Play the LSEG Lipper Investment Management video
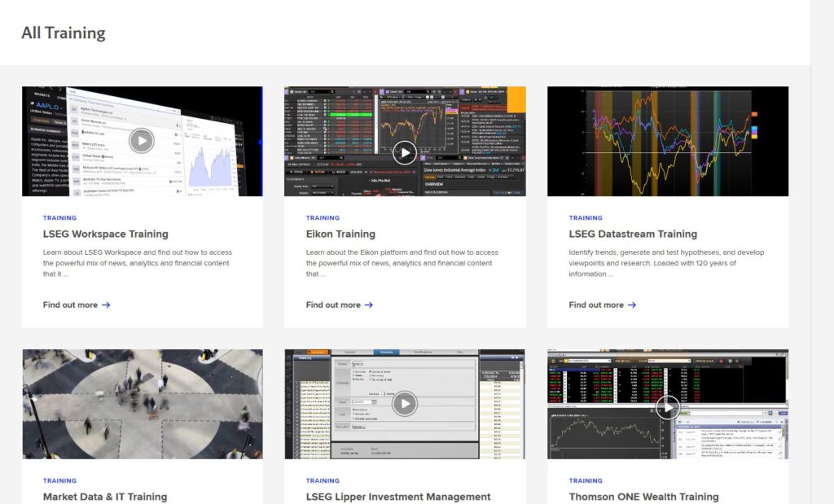834x504 pixels. [x=405, y=403]
